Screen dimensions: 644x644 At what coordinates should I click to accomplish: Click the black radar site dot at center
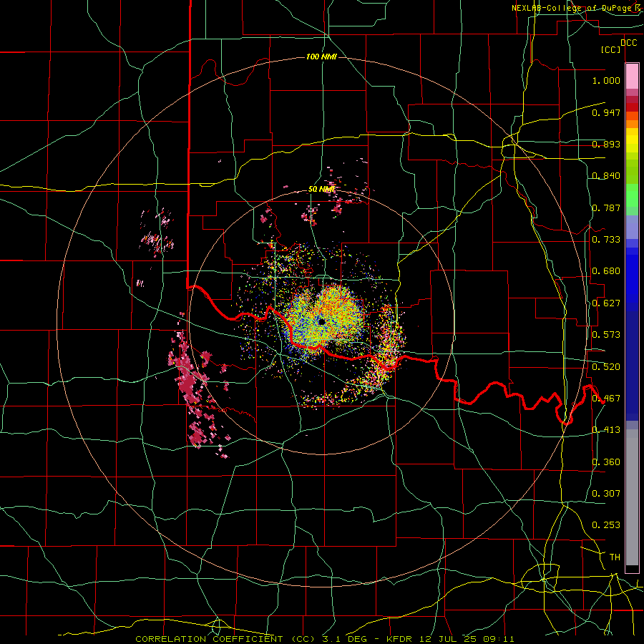tap(321, 321)
